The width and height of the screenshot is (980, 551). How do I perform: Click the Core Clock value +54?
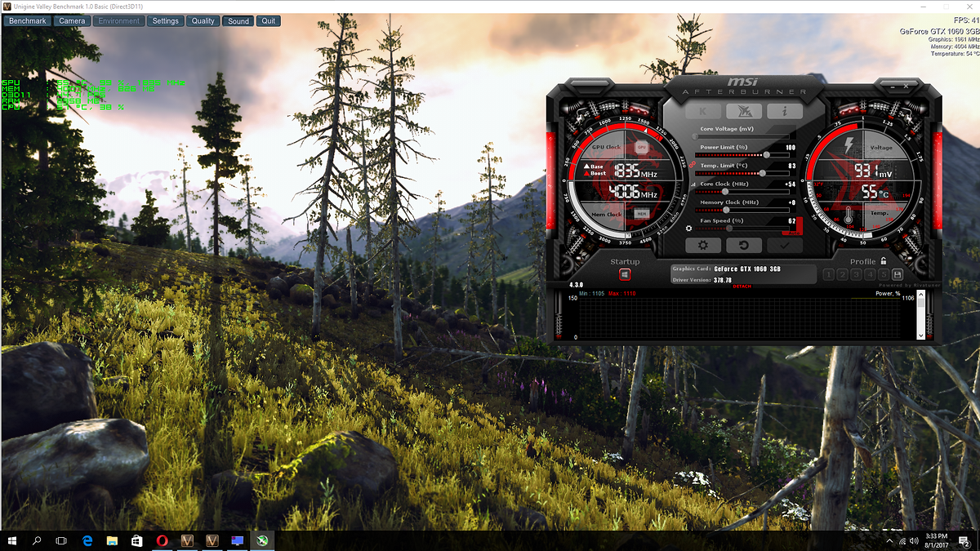(x=790, y=184)
